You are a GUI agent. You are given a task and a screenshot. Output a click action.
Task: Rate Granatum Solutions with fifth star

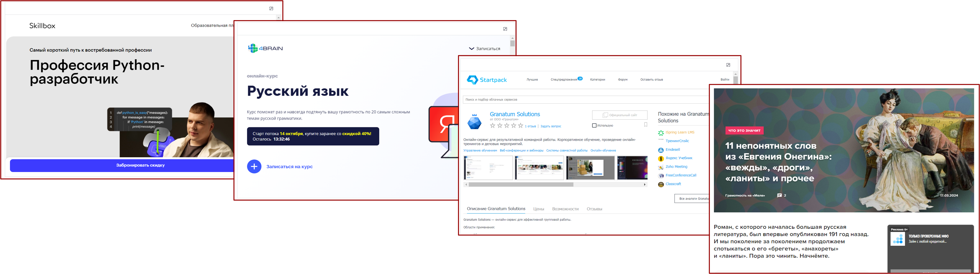[520, 125]
